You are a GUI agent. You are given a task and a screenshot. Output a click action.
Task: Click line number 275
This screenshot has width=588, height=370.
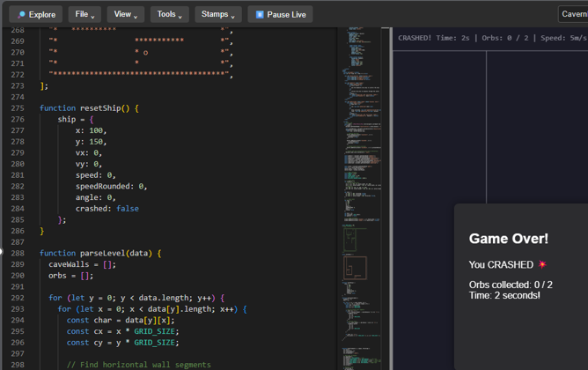(x=18, y=108)
